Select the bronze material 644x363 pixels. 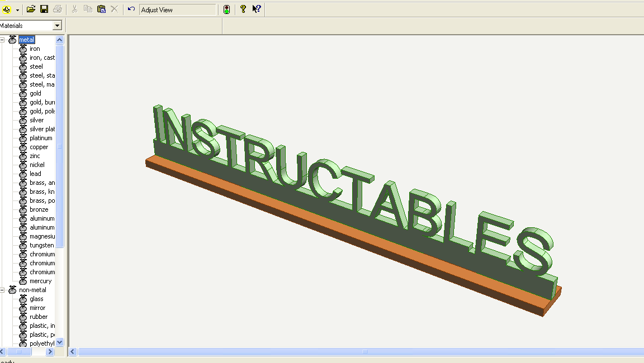pos(39,209)
